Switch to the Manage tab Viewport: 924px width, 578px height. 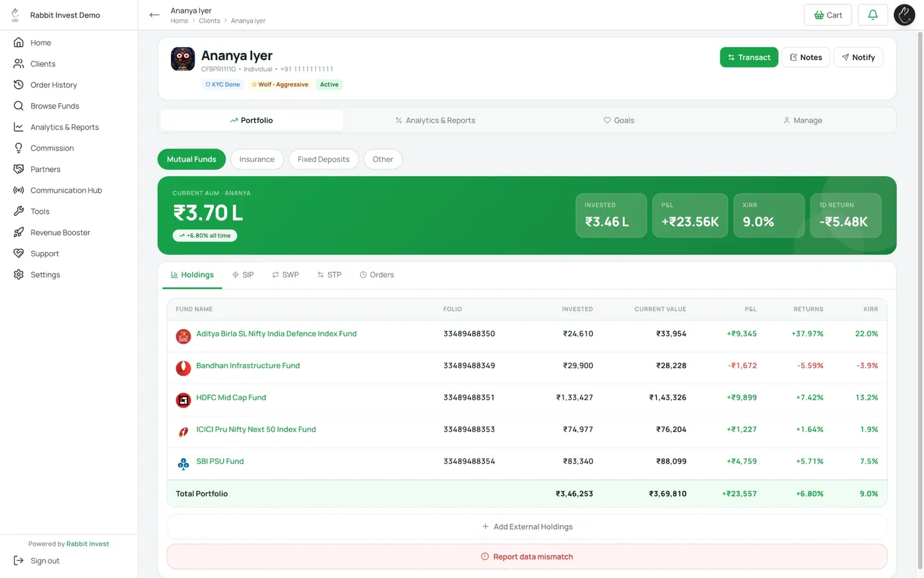[803, 120]
